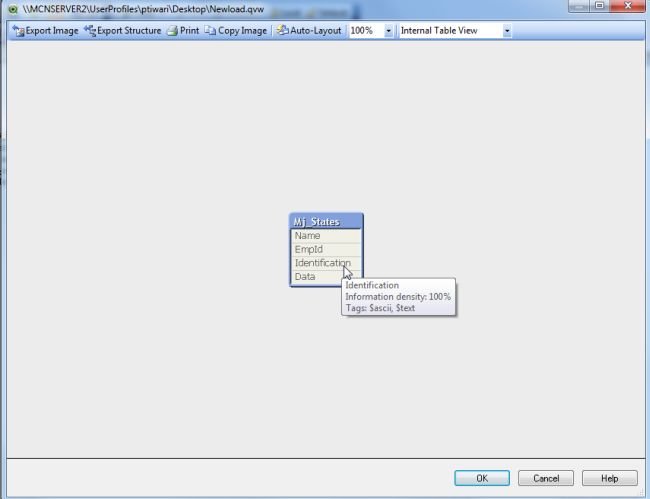This screenshot has height=499, width=650.
Task: Click the Export Image label
Action: [x=52, y=31]
